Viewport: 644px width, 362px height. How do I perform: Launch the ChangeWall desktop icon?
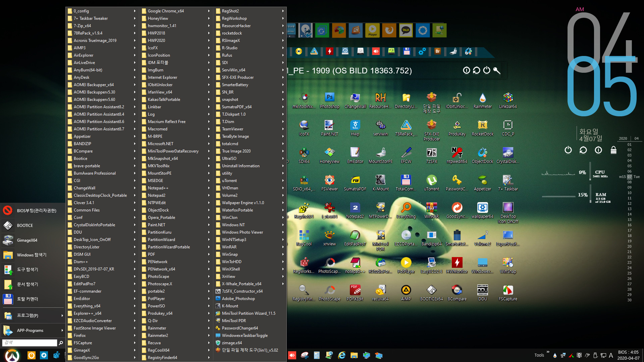[x=355, y=101]
